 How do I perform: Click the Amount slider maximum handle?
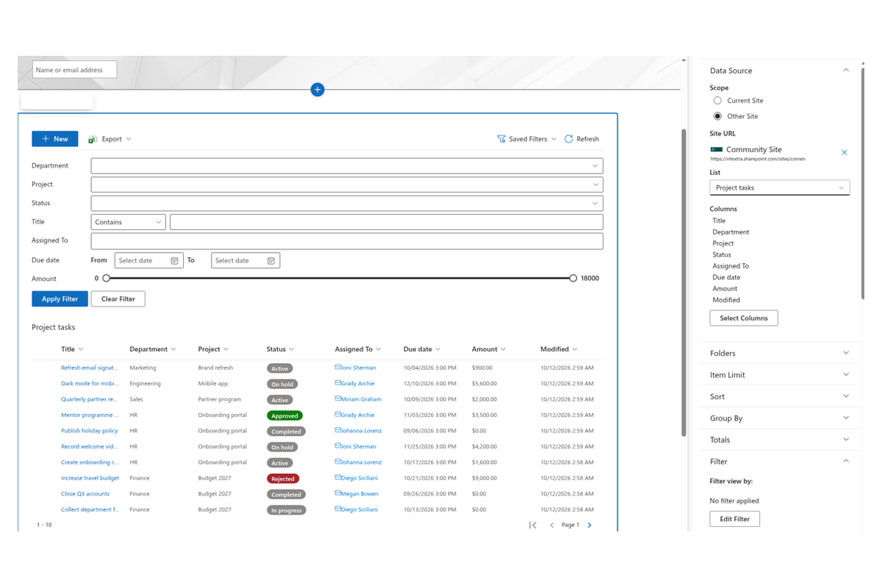click(573, 279)
